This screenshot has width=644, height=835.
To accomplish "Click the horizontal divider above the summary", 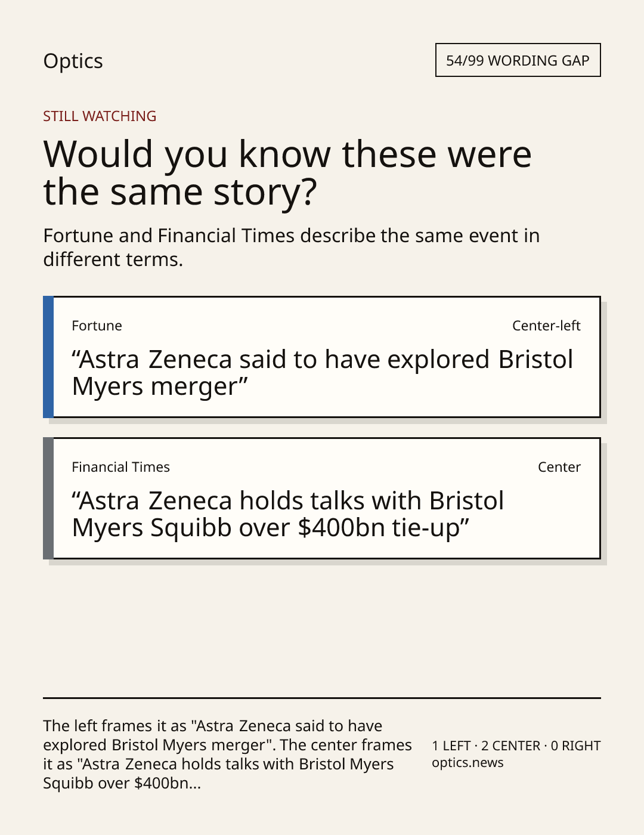I will click(x=322, y=697).
